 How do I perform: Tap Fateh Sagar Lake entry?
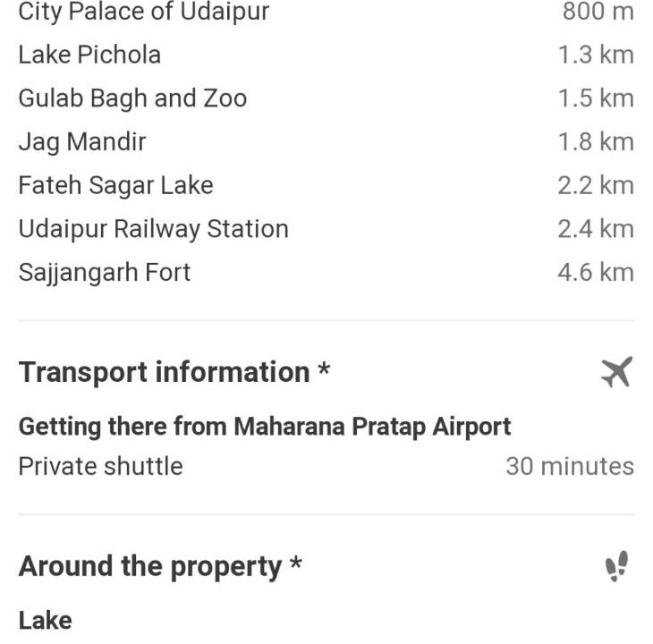click(x=115, y=185)
